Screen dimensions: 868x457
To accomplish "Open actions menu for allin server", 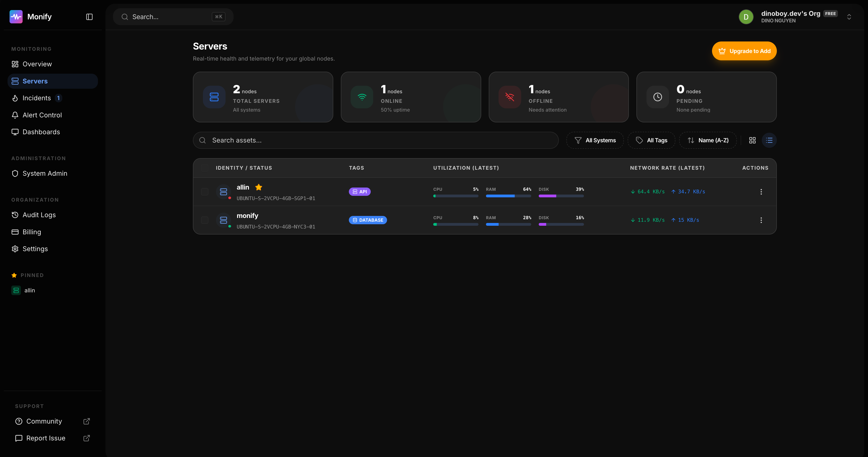I will [761, 192].
